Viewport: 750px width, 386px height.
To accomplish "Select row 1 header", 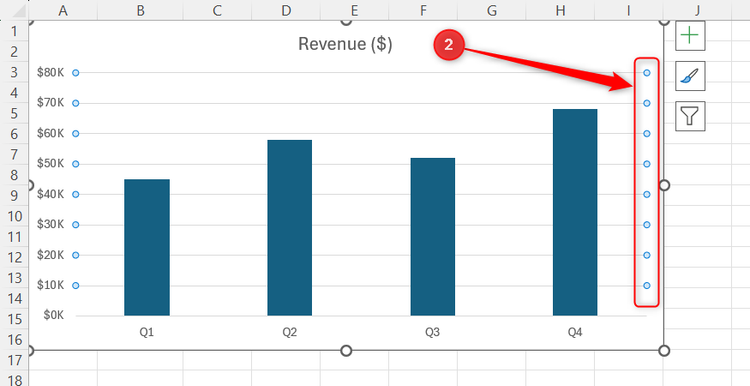I will pos(14,31).
